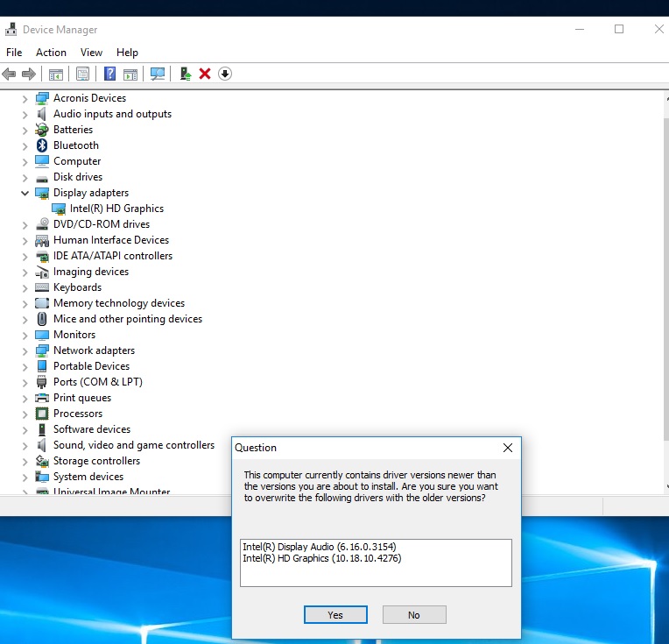This screenshot has width=669, height=644.
Task: Select the Processors label
Action: [78, 414]
